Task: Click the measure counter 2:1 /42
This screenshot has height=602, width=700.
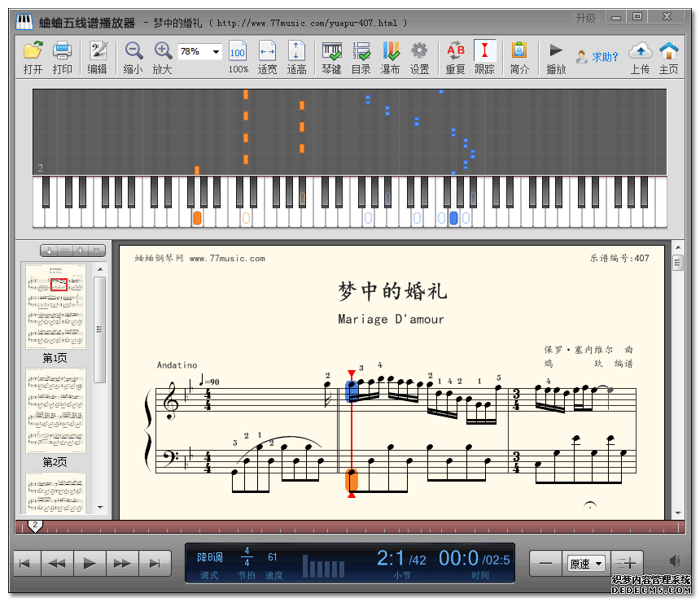Action: (401, 558)
